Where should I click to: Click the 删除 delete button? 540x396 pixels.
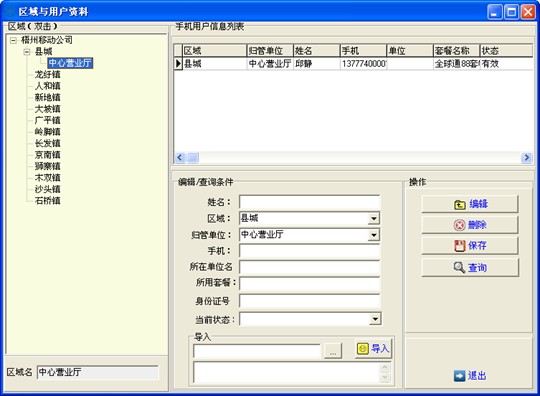tap(470, 225)
